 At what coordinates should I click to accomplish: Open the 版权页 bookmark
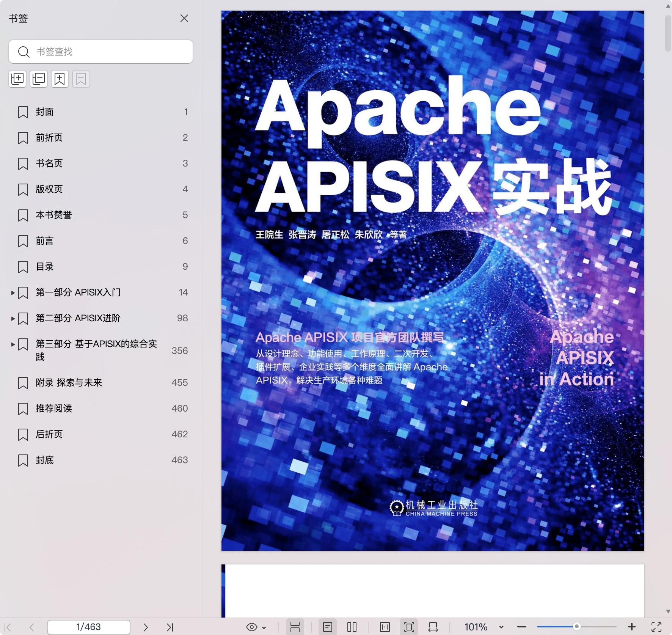pyautogui.click(x=49, y=189)
